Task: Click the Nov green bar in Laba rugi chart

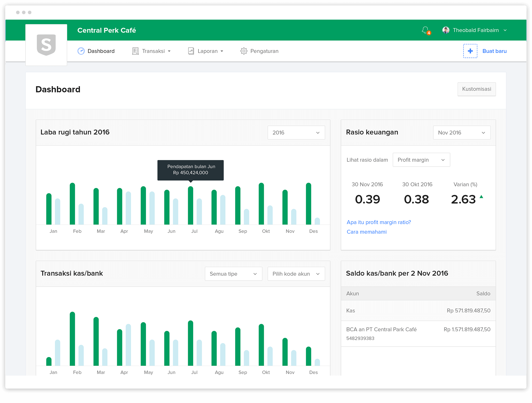Action: point(285,207)
